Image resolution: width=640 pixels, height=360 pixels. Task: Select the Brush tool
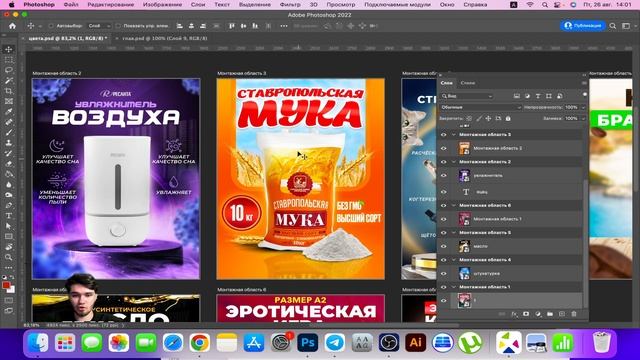pos(9,133)
